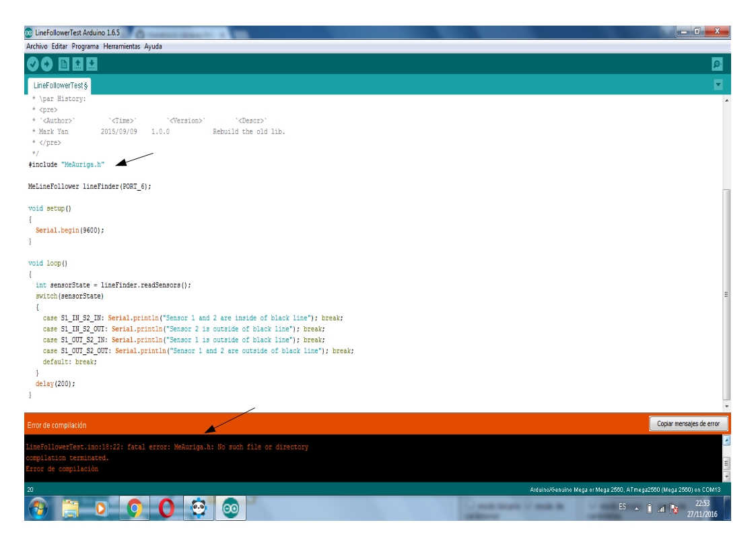Open the Programa menu
This screenshot has height=535, width=756.
click(x=85, y=46)
